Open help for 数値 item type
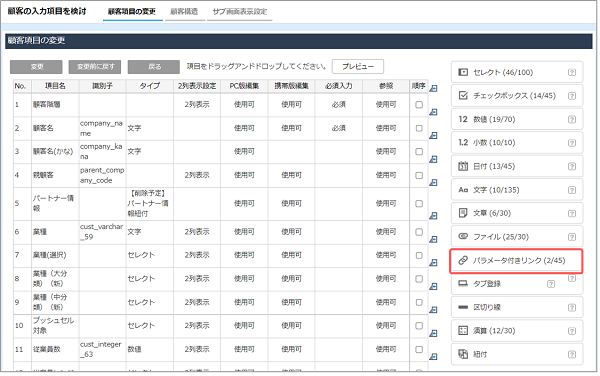Viewport: 600px width, 376px height. click(572, 120)
